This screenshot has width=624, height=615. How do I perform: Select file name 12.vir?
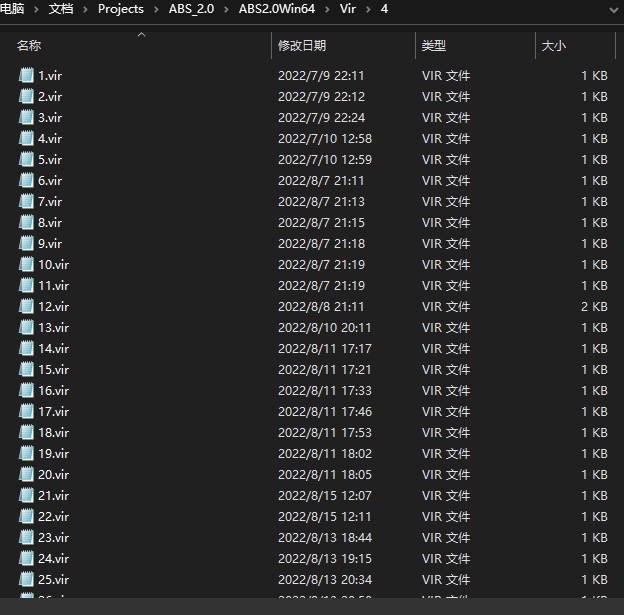53,306
